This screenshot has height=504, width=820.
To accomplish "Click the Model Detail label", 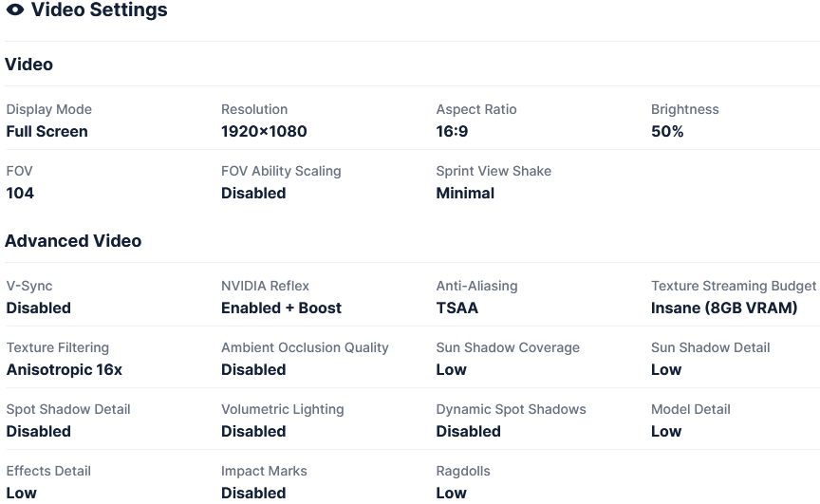I will pyautogui.click(x=690, y=409).
